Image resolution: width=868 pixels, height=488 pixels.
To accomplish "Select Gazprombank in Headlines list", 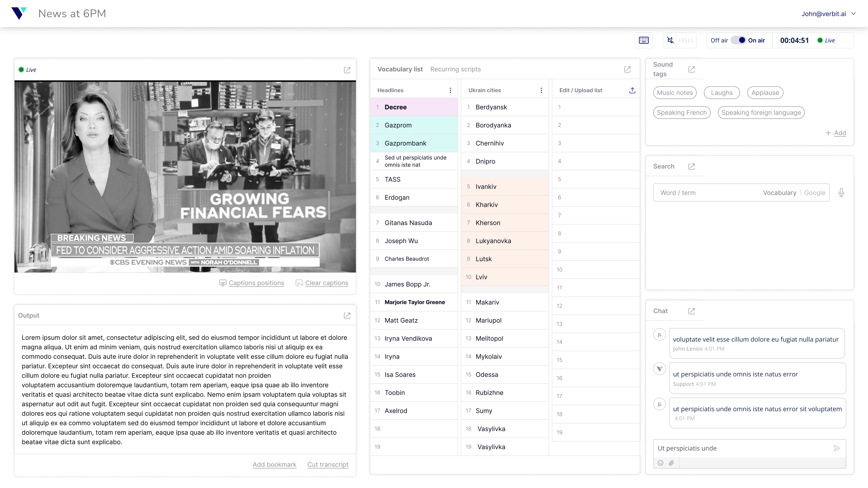I will coord(414,143).
